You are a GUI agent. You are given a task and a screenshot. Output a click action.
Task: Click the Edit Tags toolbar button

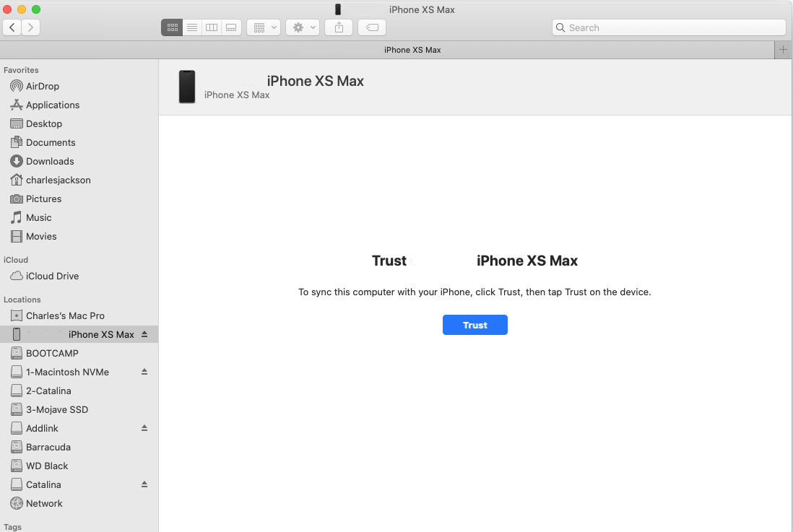pyautogui.click(x=372, y=28)
